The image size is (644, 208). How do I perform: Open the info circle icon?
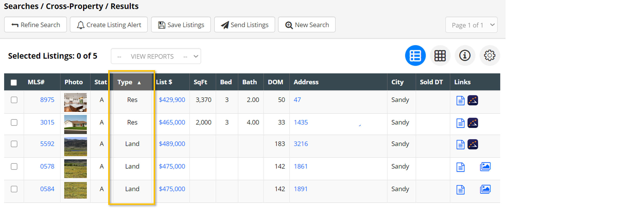click(x=465, y=56)
